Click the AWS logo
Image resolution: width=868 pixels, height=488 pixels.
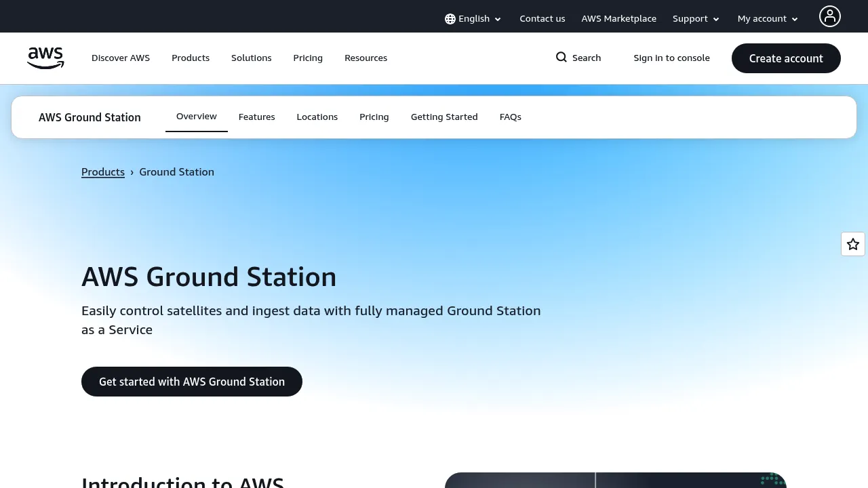coord(45,58)
